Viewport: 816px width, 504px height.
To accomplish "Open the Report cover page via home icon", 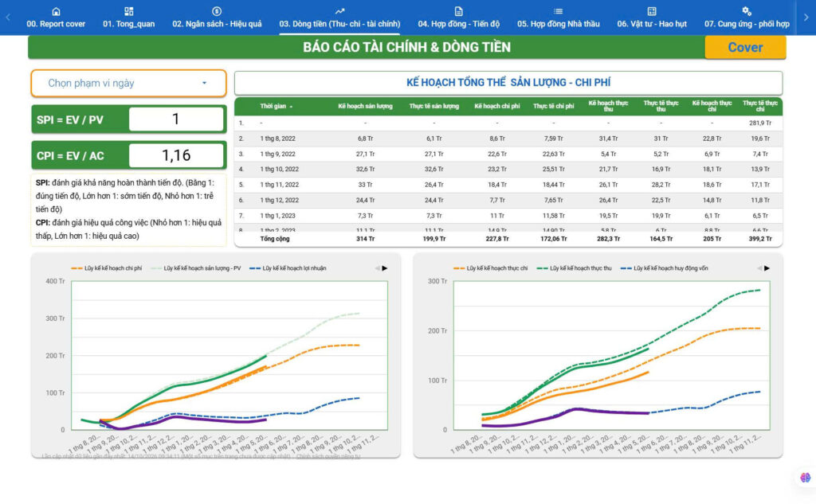I will (x=57, y=11).
